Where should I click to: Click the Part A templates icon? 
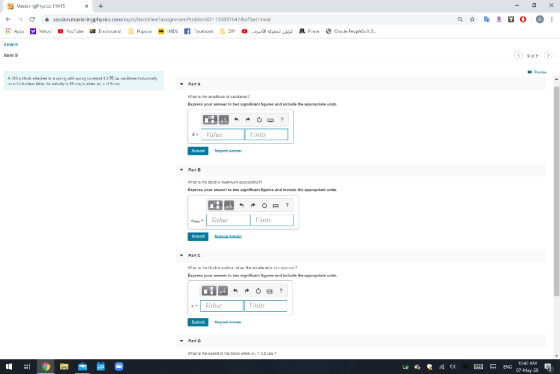point(210,120)
